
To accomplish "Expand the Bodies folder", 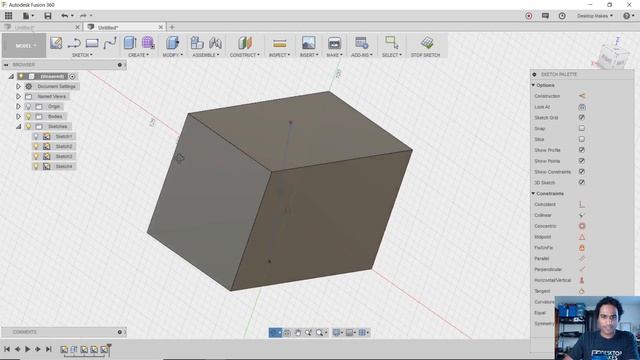I will tap(18, 116).
